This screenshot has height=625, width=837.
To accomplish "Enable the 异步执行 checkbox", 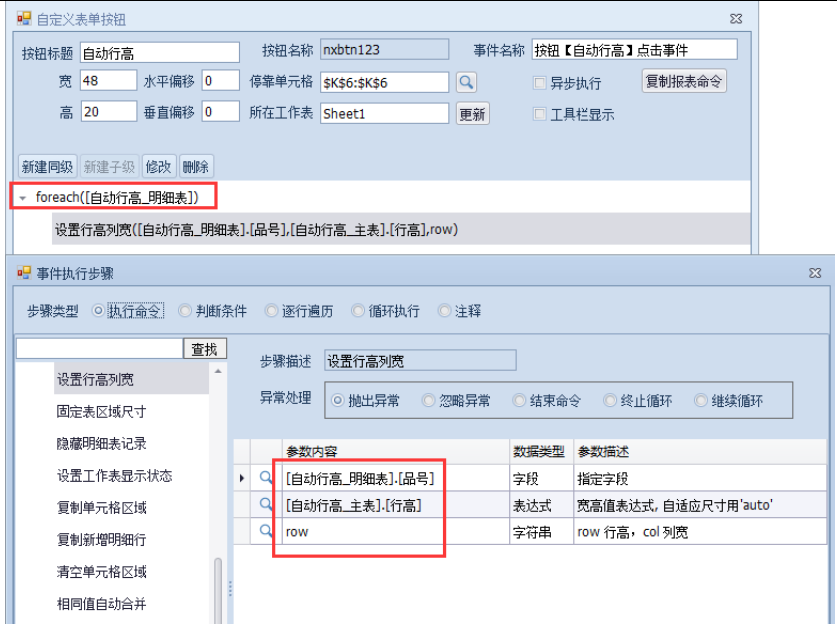I will click(x=540, y=83).
